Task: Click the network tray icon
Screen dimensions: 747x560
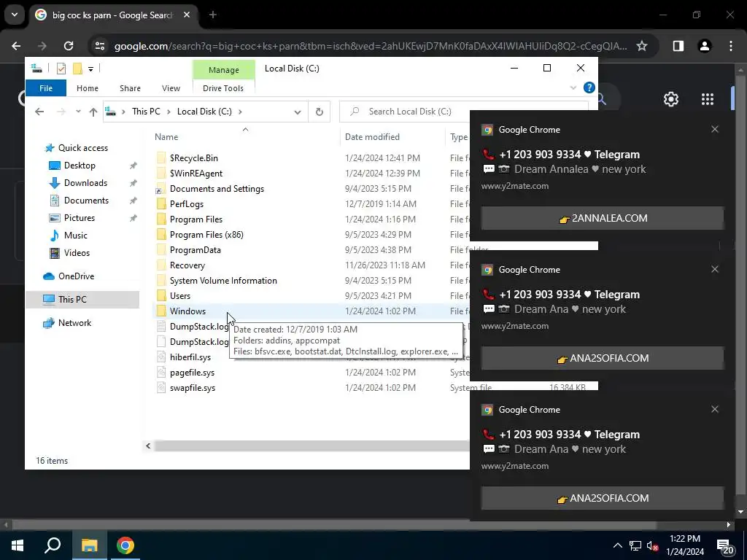Action: coord(635,545)
